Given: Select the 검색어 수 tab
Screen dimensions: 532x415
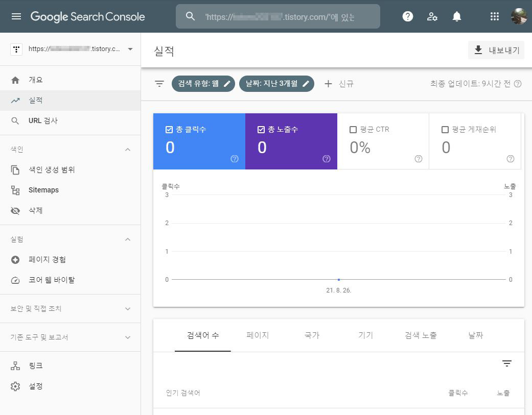Looking at the screenshot, I should tap(203, 335).
